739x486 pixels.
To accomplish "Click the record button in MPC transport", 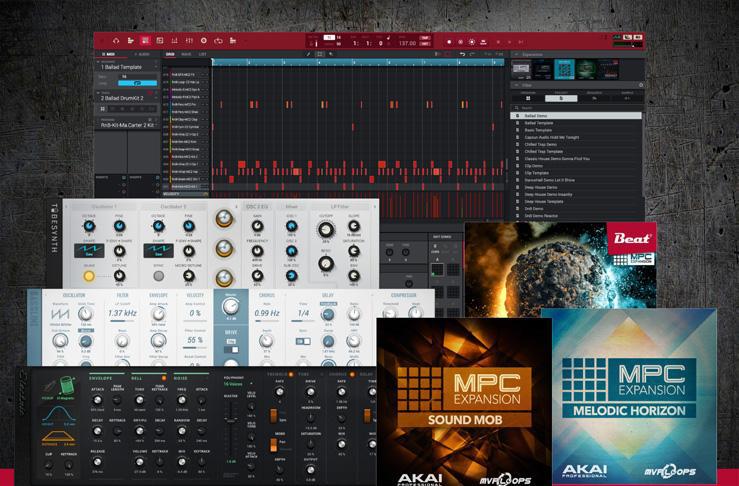I will click(x=449, y=42).
